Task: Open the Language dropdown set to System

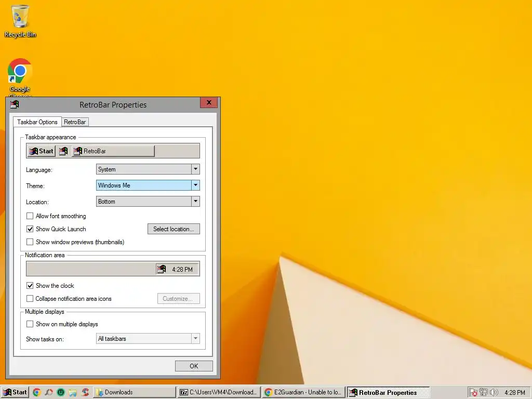Action: point(148,169)
